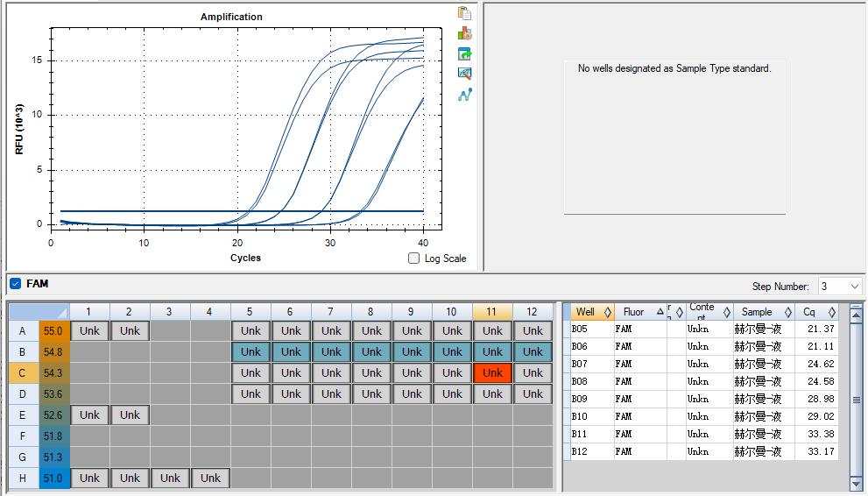Viewport: 868px width, 496px height.
Task: Select plate column 1 header
Action: coord(88,312)
